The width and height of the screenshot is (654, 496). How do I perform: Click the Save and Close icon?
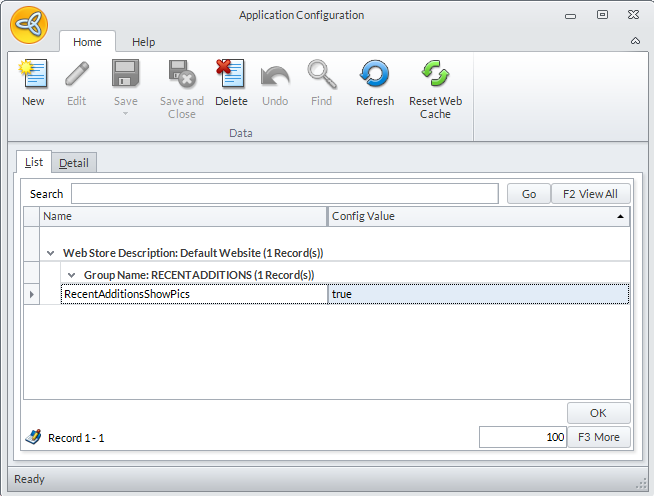(182, 76)
